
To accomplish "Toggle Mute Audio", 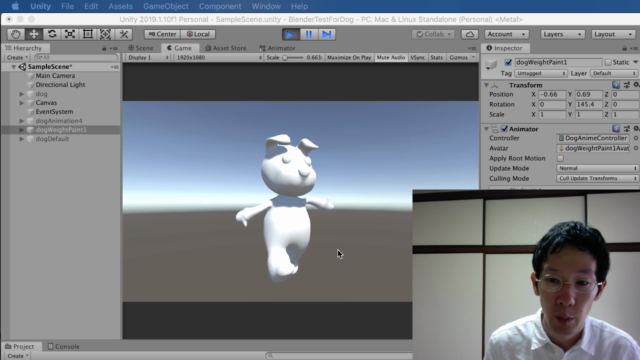I will 391,58.
